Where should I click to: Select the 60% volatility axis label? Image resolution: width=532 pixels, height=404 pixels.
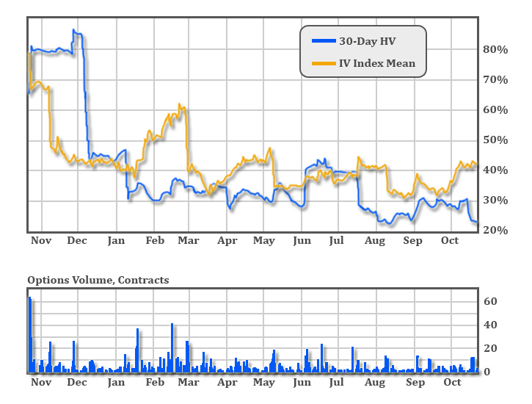point(495,109)
